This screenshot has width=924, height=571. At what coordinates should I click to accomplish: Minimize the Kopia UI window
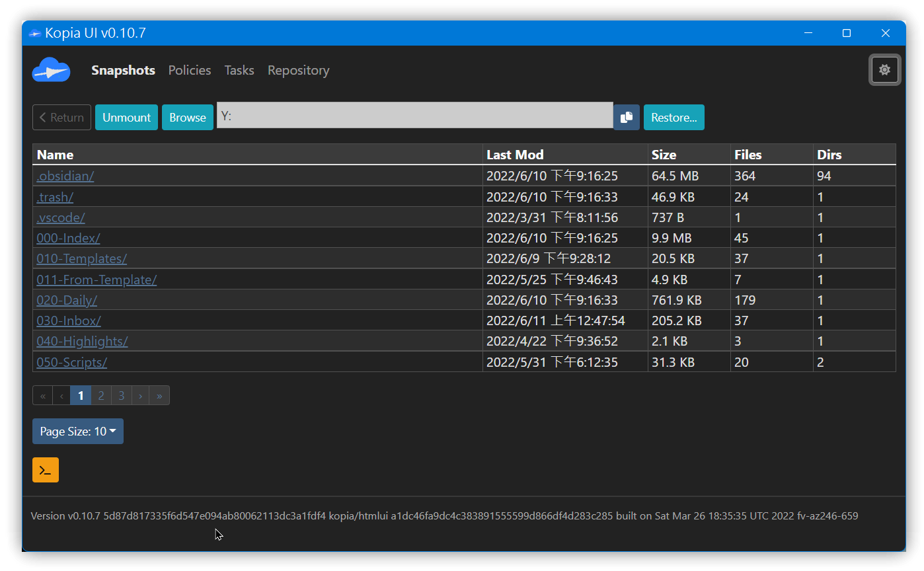(808, 33)
